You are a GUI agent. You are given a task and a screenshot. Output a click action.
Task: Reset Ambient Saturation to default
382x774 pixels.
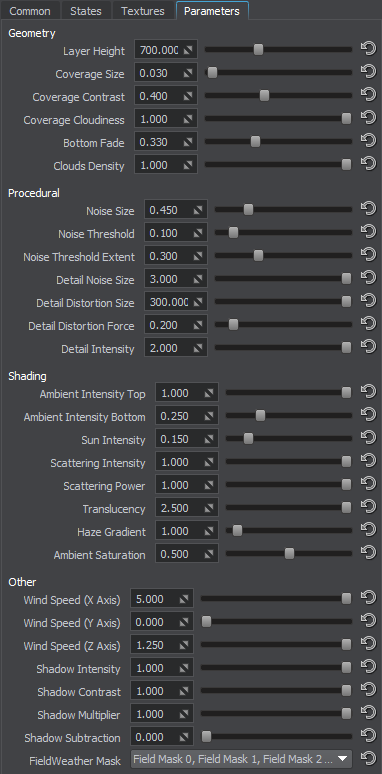tap(368, 553)
